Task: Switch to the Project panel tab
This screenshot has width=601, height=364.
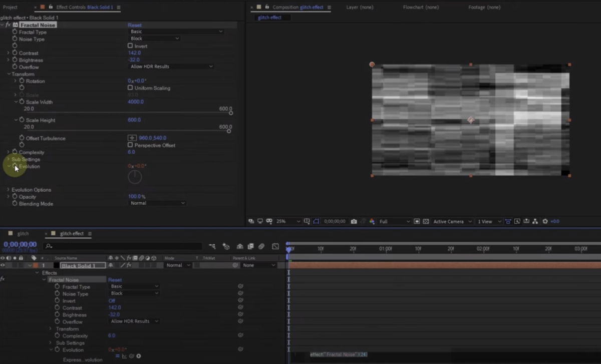Action: pyautogui.click(x=10, y=7)
